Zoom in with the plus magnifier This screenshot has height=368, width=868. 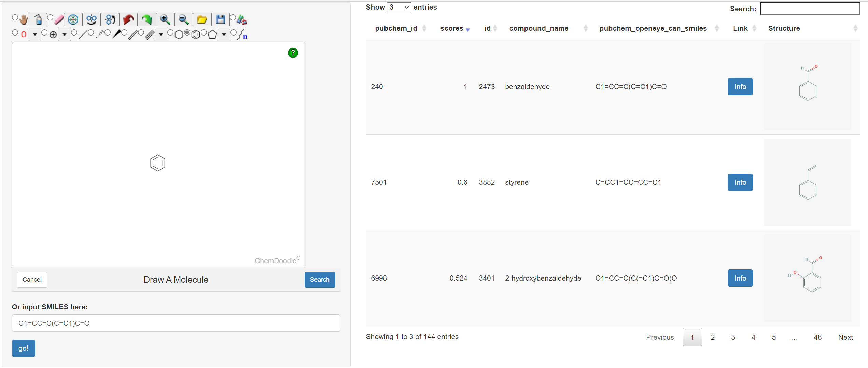point(165,20)
